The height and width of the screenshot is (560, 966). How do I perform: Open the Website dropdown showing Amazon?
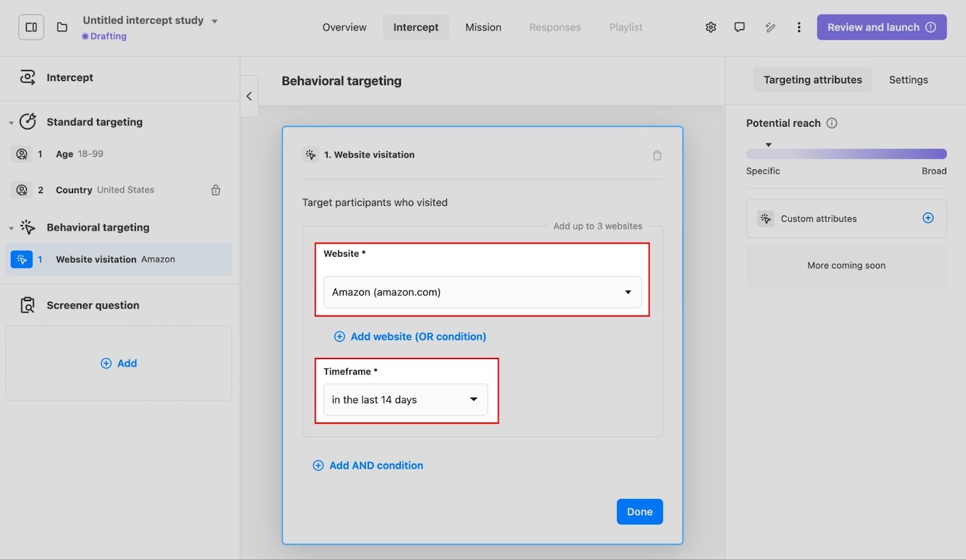pyautogui.click(x=482, y=292)
